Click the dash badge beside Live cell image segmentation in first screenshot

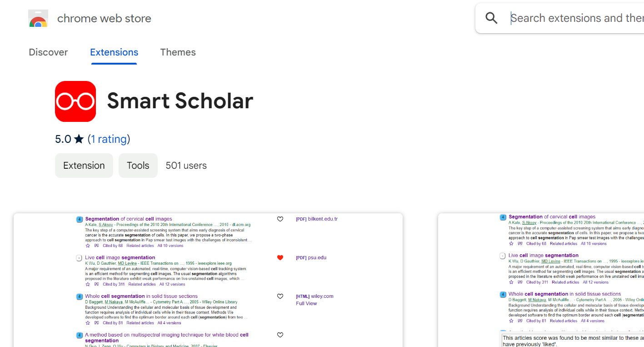coord(79,258)
